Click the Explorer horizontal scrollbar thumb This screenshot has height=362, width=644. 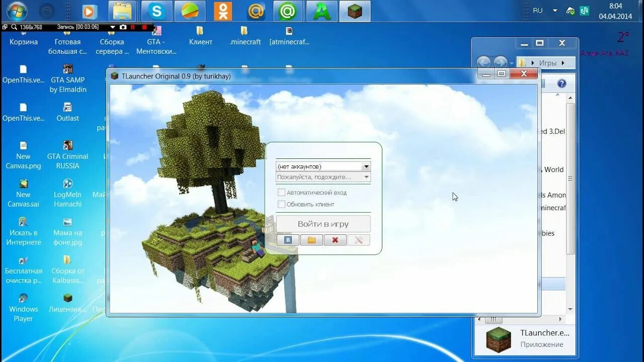(x=494, y=319)
